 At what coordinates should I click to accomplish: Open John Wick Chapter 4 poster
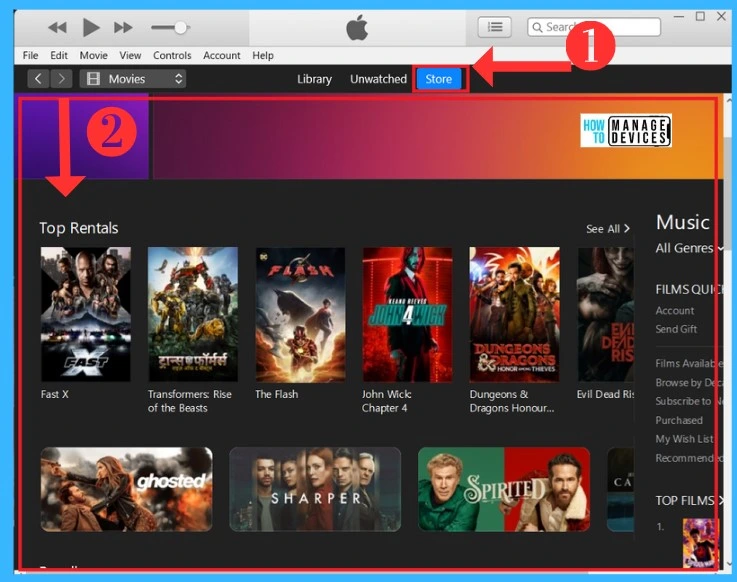pyautogui.click(x=408, y=314)
